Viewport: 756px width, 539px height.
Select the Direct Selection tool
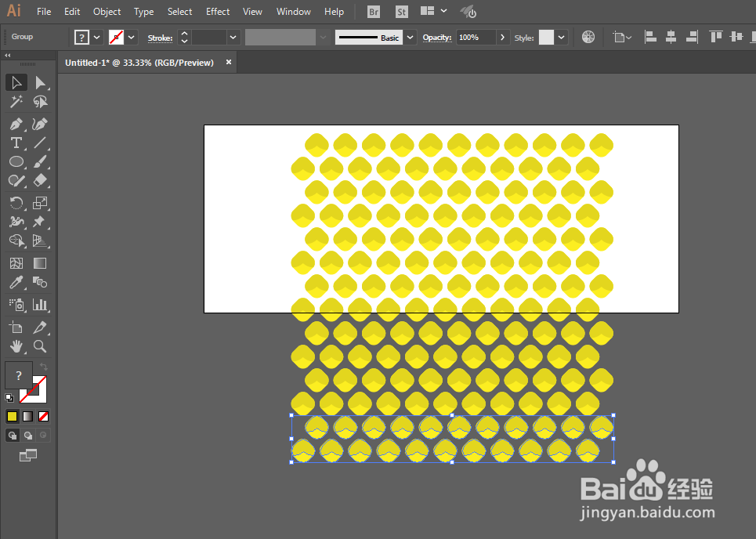point(40,83)
